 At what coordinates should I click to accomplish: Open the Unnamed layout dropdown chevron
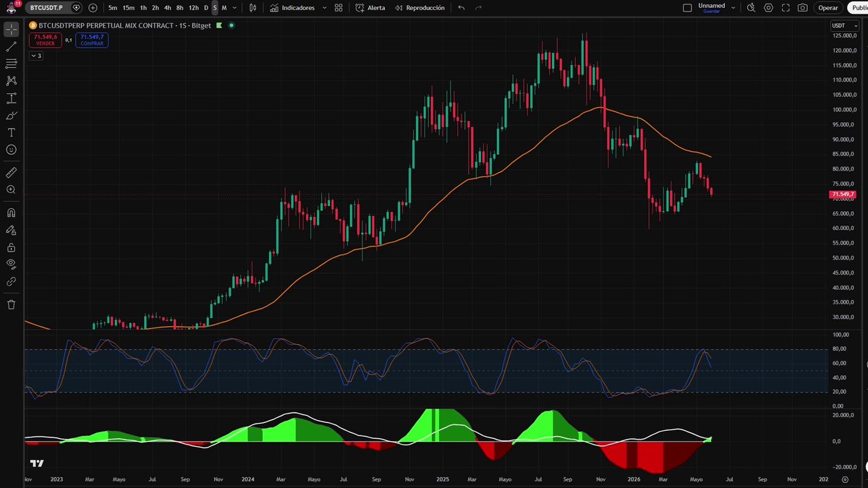(733, 8)
